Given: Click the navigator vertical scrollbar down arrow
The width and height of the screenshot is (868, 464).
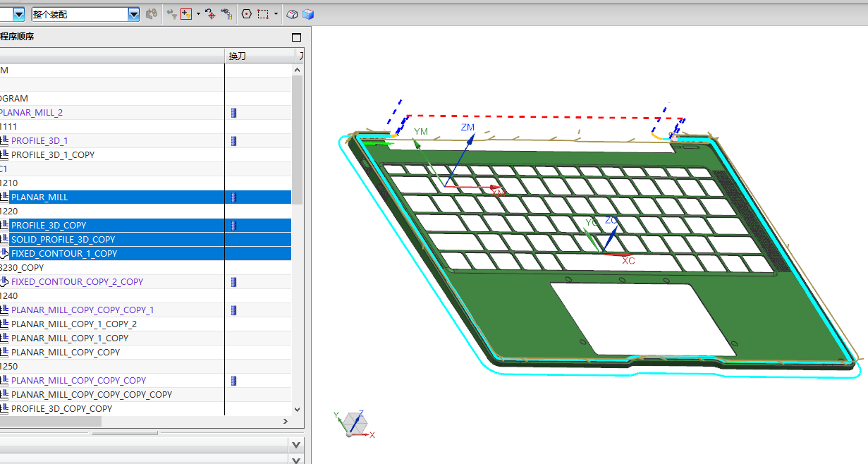Looking at the screenshot, I should (x=297, y=409).
